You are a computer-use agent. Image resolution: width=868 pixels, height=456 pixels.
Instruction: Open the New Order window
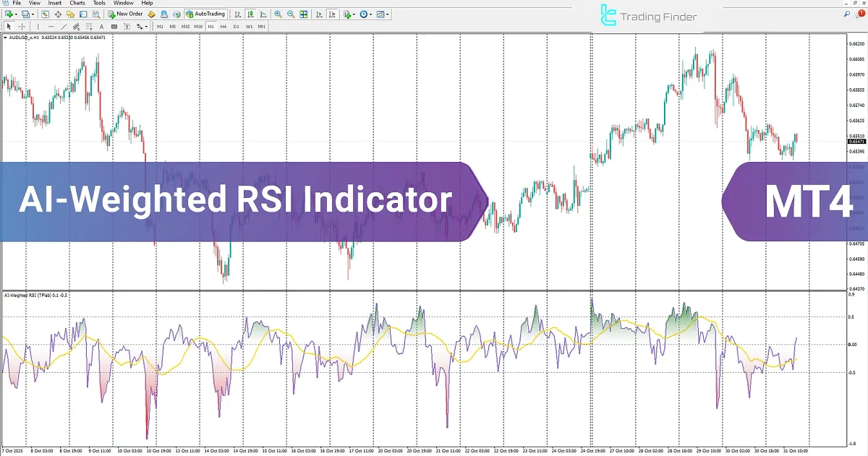click(x=127, y=14)
